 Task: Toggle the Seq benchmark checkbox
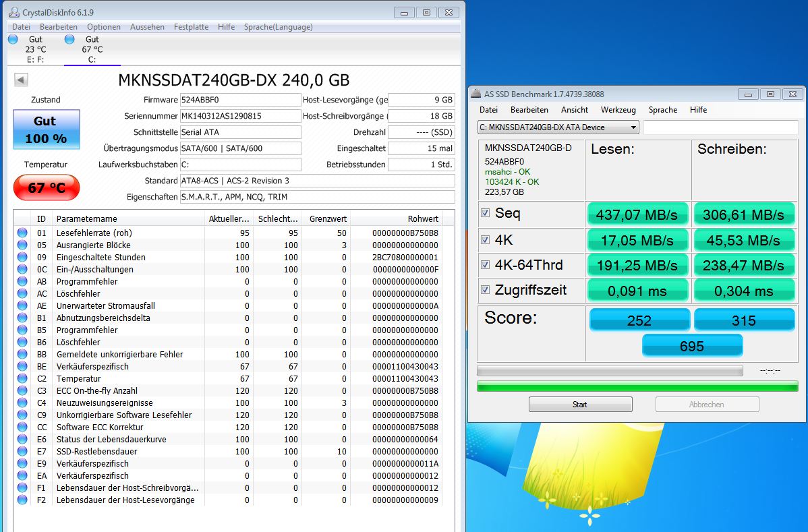485,212
